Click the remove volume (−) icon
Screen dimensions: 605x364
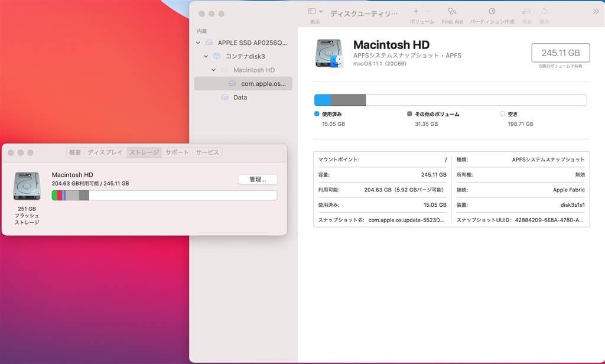click(x=427, y=10)
